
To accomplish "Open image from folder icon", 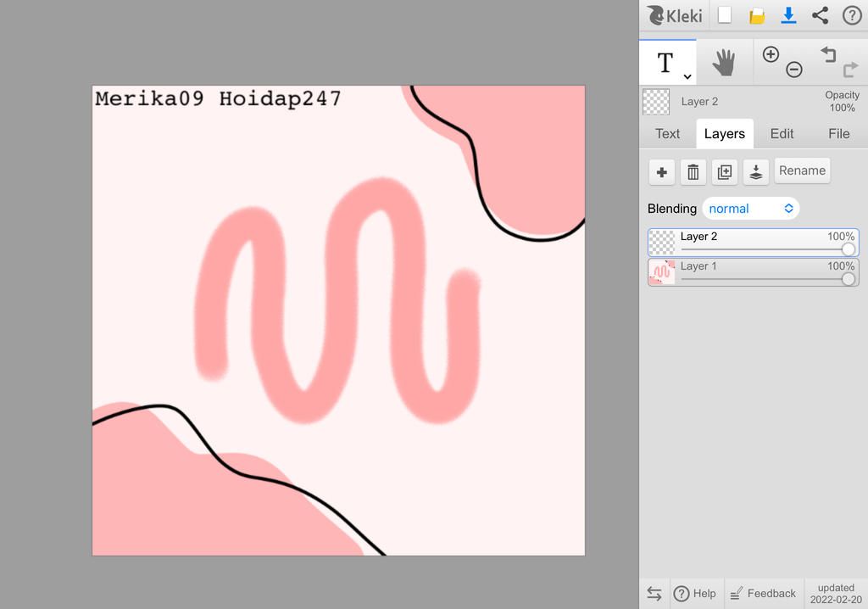I will [x=757, y=15].
